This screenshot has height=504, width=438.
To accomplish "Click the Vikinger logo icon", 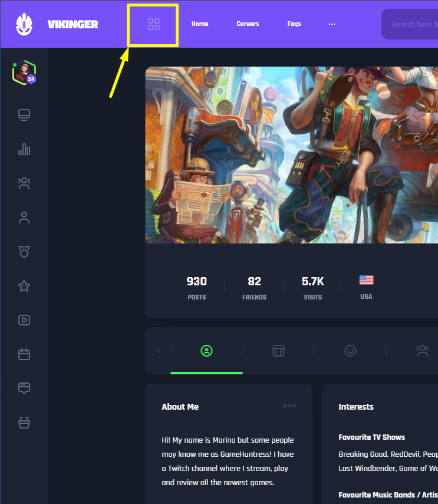I will coord(24,24).
